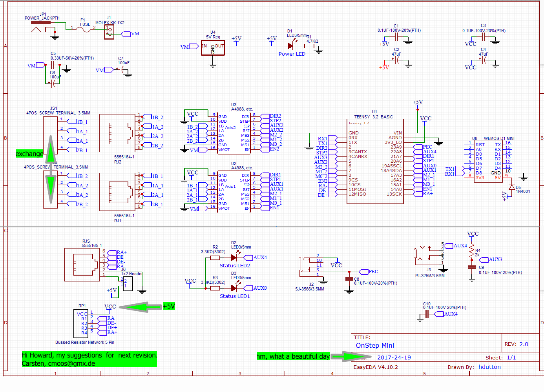The width and height of the screenshot is (544, 392).
Task: Click the '11MOSI' pin label on Teensy
Action: tap(357, 189)
